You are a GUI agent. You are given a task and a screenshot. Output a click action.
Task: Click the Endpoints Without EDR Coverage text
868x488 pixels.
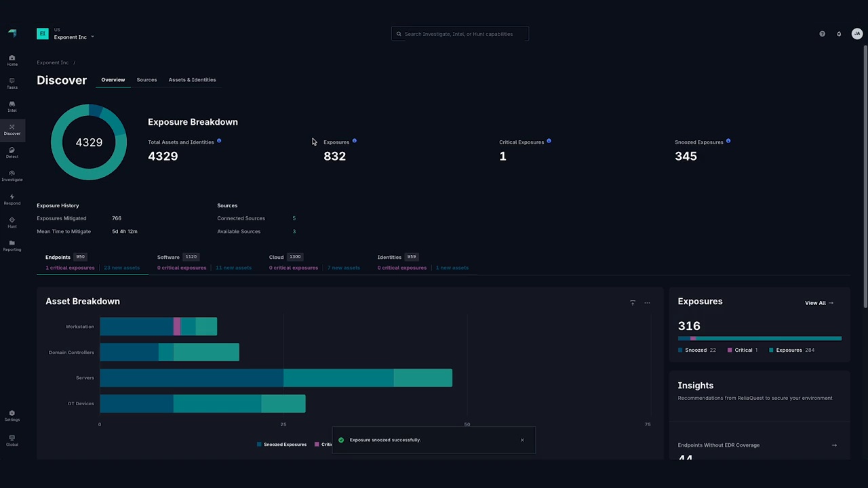point(718,445)
